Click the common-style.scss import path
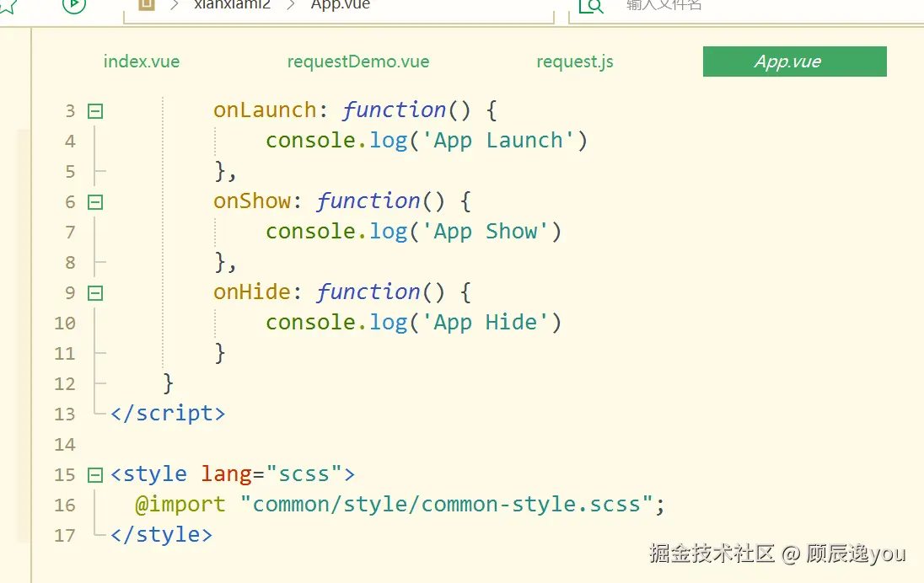The height and width of the screenshot is (583, 924). pos(446,505)
